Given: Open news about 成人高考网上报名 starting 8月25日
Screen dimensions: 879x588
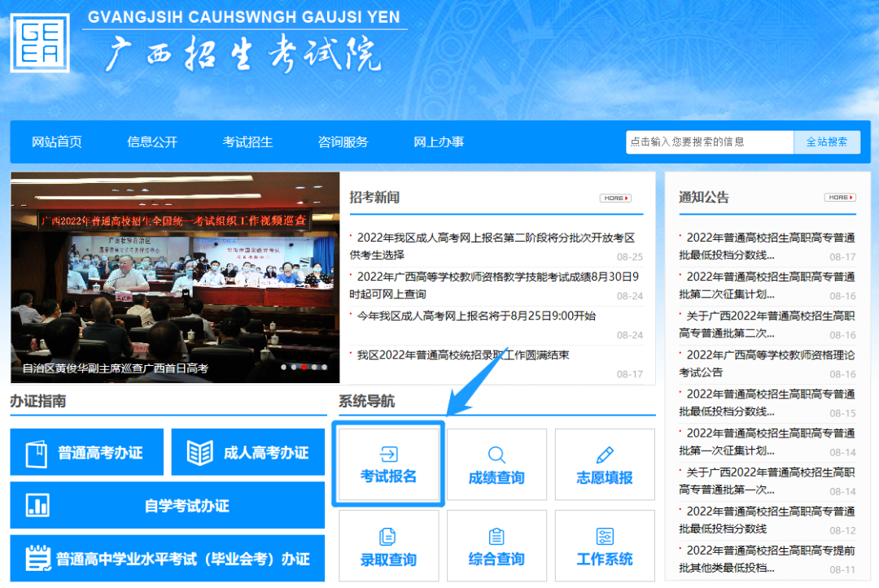Looking at the screenshot, I should (476, 316).
